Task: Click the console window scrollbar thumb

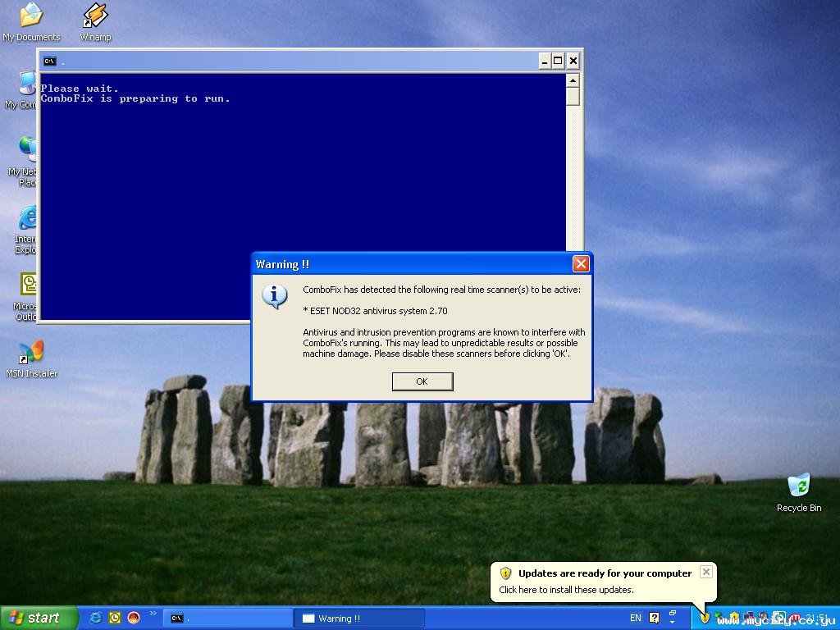Action: coord(573,97)
